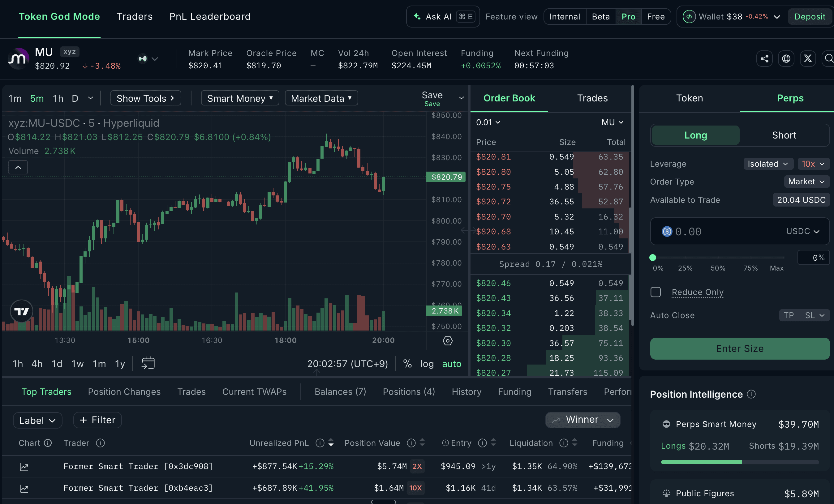Image resolution: width=834 pixels, height=504 pixels.
Task: Switch feature view to Pro
Action: point(628,17)
